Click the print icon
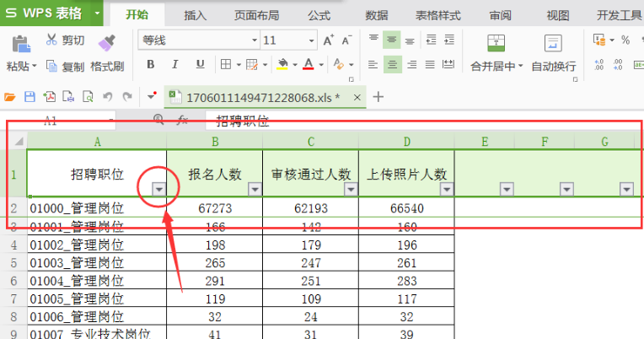644x339 pixels. (x=68, y=97)
